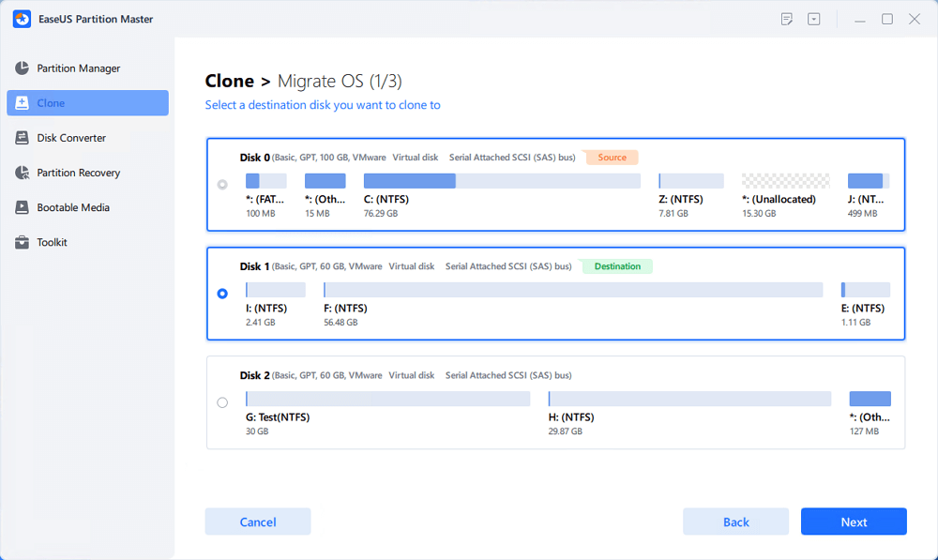Open the feedback note icon in title bar
Image resolution: width=938 pixels, height=560 pixels.
coord(787,19)
